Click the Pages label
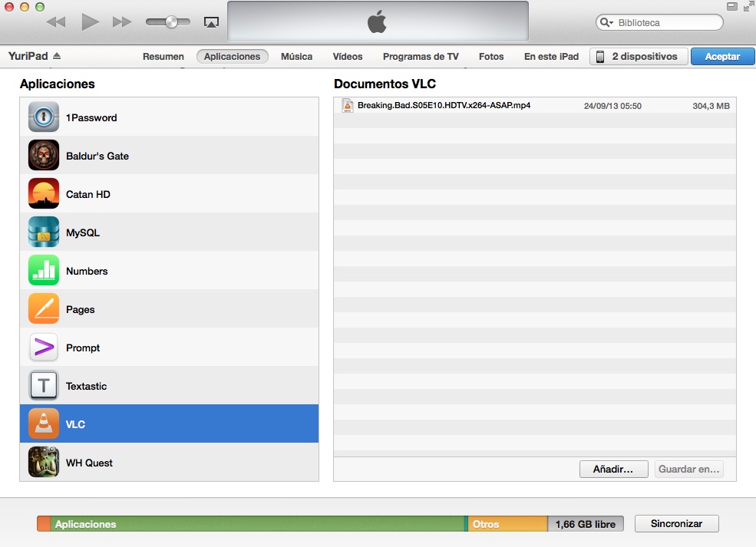The width and height of the screenshot is (756, 547). pos(80,309)
